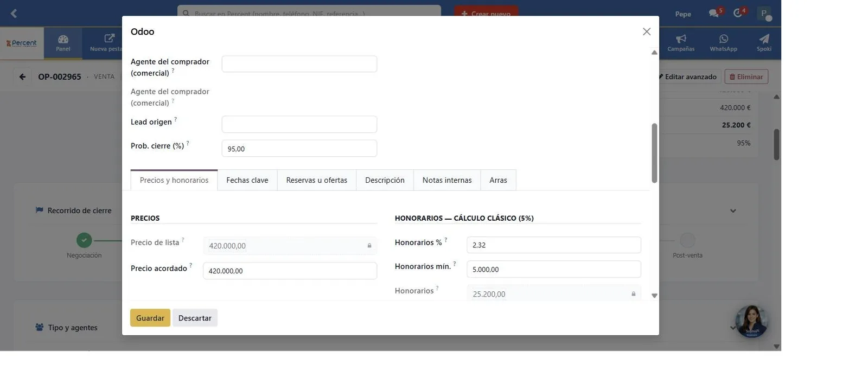This screenshot has width=868, height=390.
Task: Switch to the Fechas clave tab
Action: point(247,180)
